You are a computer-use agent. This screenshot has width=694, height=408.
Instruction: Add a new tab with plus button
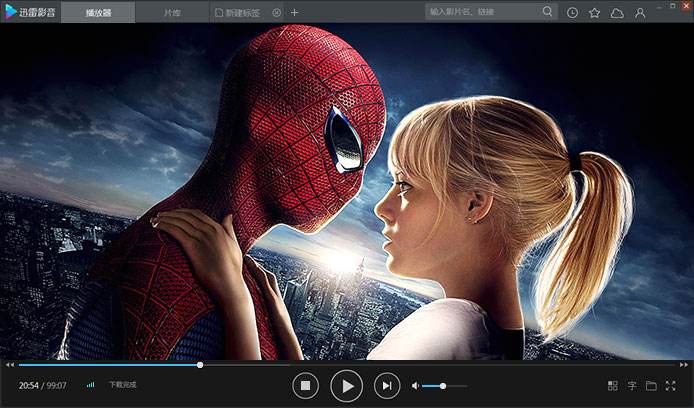(x=294, y=12)
